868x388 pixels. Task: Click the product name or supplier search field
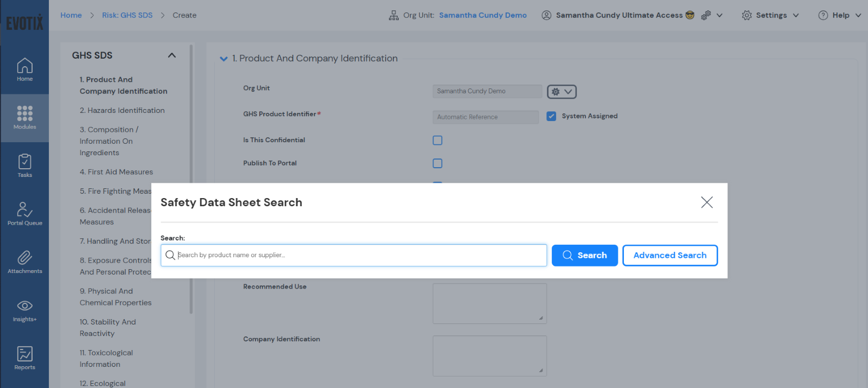[x=358, y=255]
